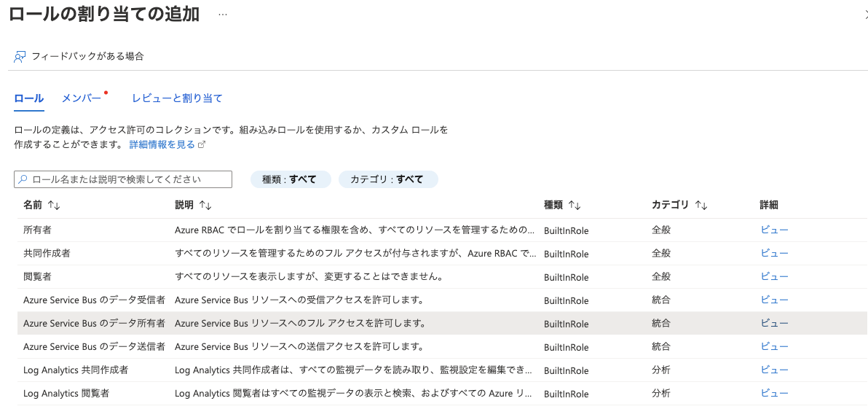Open the カテゴリ : すべて filter
The image size is (868, 409).
388,179
